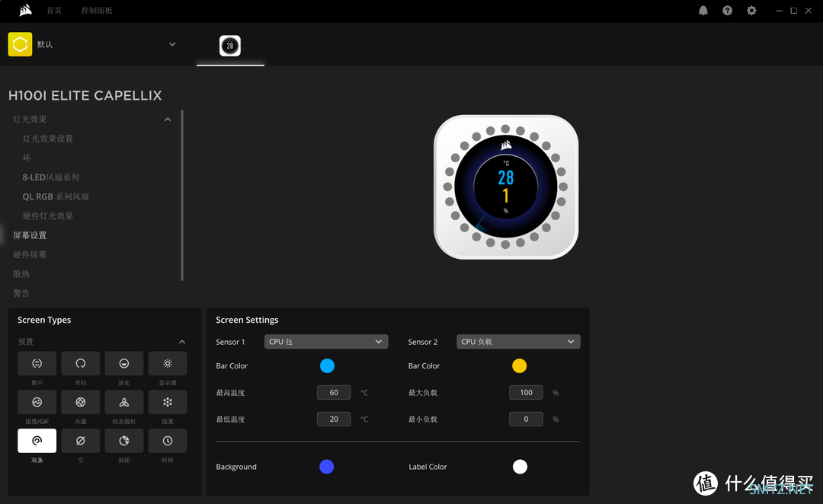Change the Background color swatch
823x504 pixels.
click(x=326, y=467)
